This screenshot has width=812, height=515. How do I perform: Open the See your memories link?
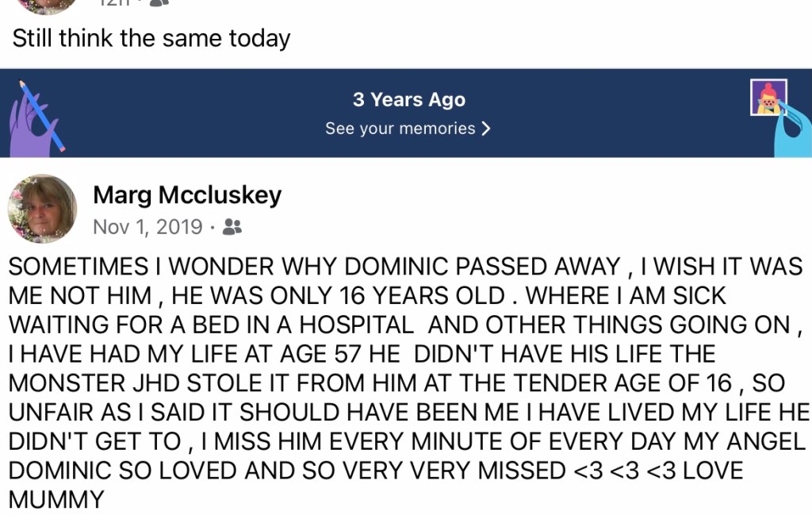click(x=400, y=129)
